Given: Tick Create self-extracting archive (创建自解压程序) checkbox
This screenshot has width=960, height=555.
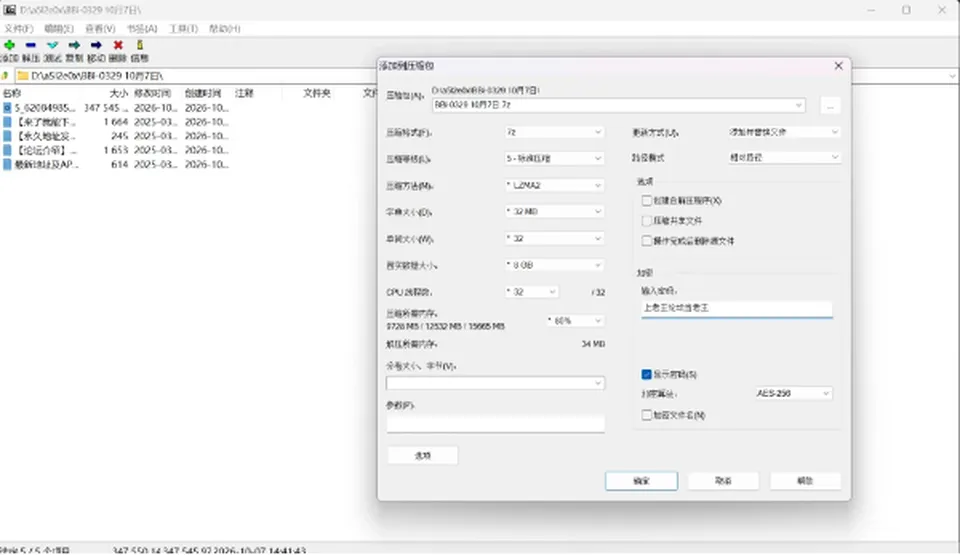Looking at the screenshot, I should pyautogui.click(x=647, y=200).
